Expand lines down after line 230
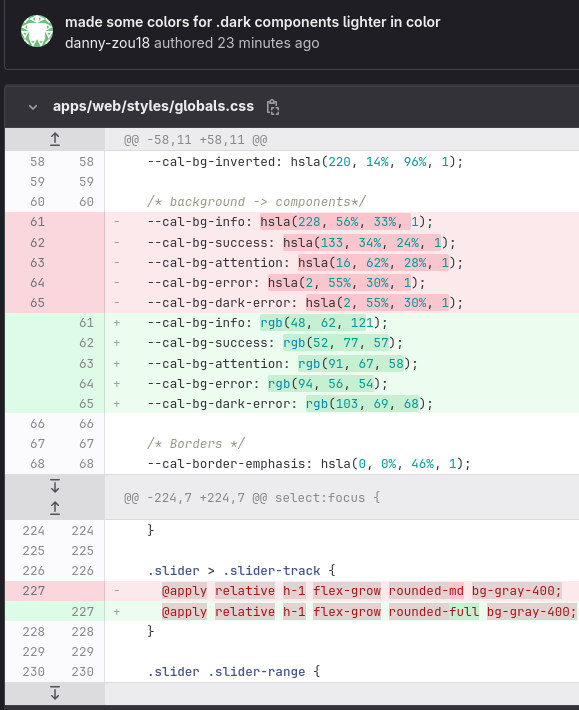The width and height of the screenshot is (579, 710). pos(55,693)
